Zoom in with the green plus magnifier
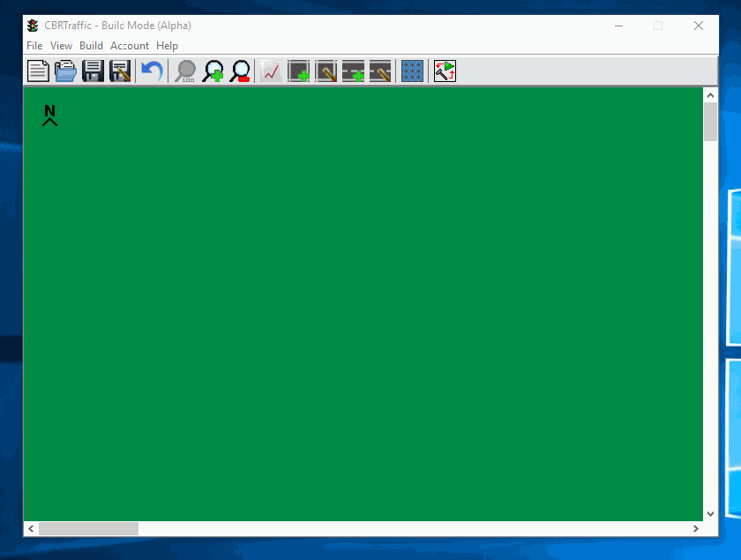The image size is (741, 560). (213, 71)
